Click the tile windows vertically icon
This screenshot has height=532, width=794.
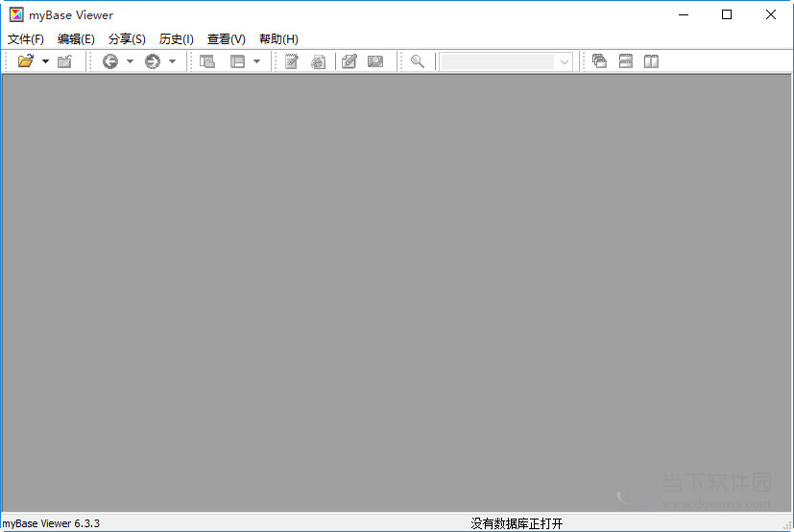(651, 61)
